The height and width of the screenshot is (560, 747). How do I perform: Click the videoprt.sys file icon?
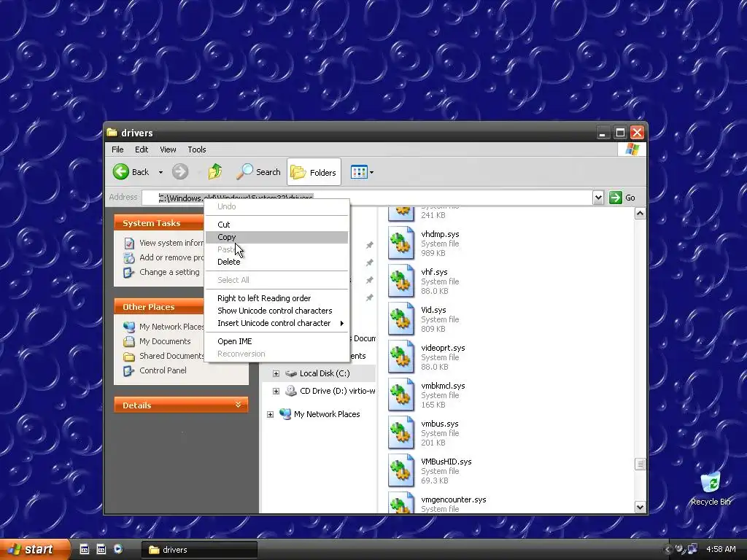click(401, 357)
